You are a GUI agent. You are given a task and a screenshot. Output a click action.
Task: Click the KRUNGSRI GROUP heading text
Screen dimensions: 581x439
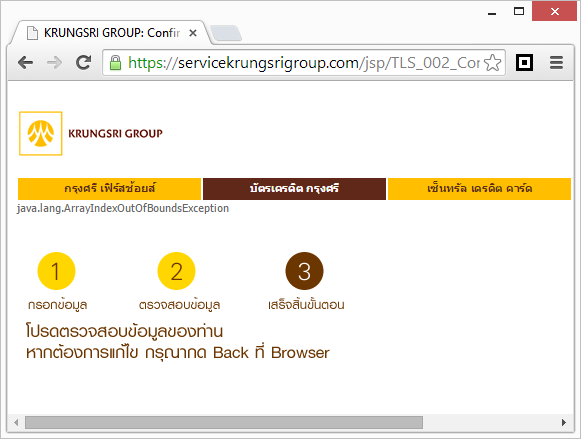pyautogui.click(x=115, y=133)
